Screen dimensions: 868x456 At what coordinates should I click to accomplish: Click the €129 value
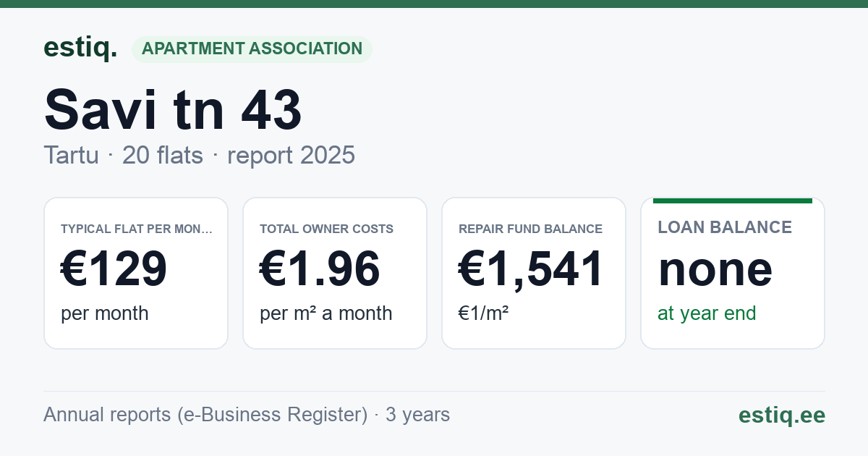(114, 269)
